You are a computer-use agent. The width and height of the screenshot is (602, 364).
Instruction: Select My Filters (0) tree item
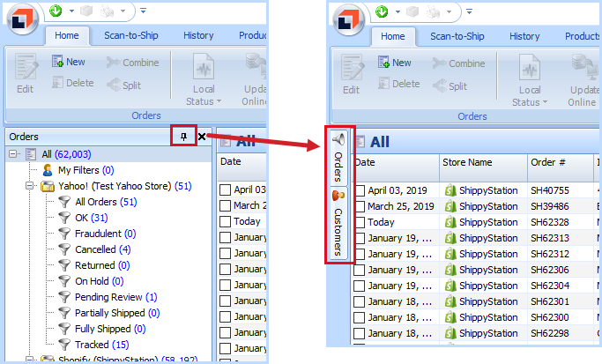[x=78, y=170]
